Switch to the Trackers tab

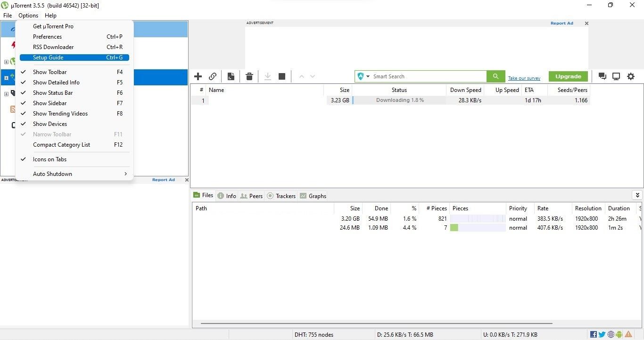click(x=281, y=196)
